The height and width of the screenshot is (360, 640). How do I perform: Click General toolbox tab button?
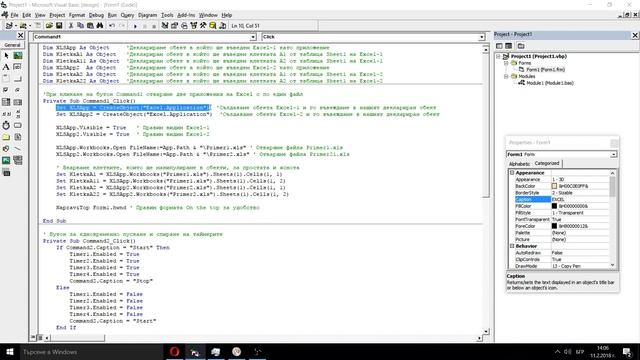coord(13,45)
